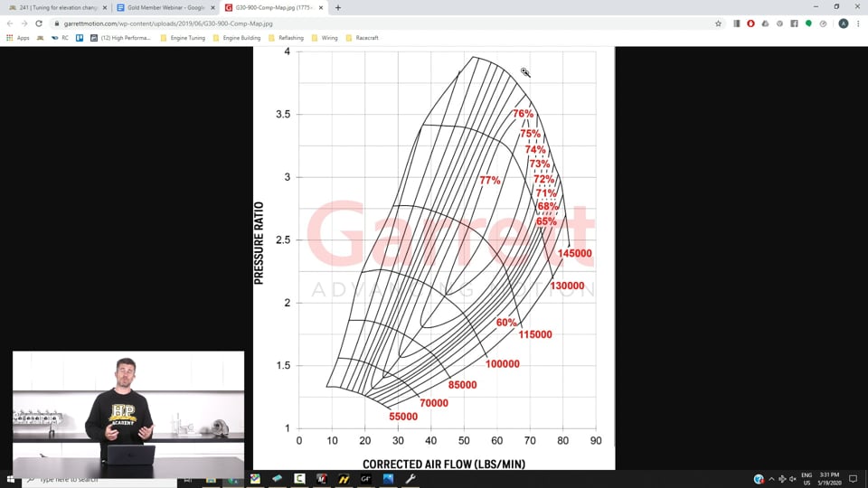
Task: Go back to the previous page
Action: tap(10, 23)
